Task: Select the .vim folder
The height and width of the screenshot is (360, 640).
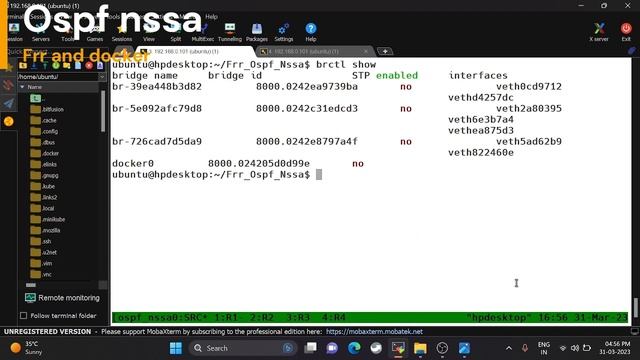Action: tap(41, 264)
